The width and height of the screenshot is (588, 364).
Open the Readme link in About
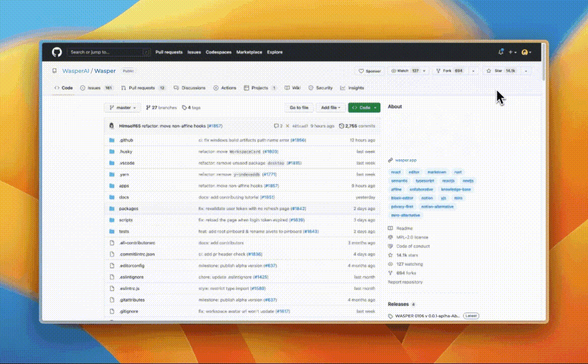pyautogui.click(x=404, y=228)
